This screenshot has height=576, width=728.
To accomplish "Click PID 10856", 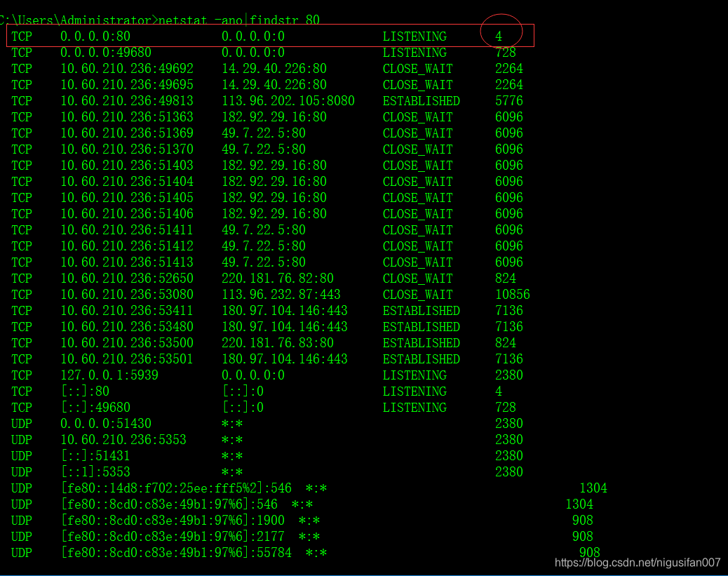I will (x=513, y=295).
